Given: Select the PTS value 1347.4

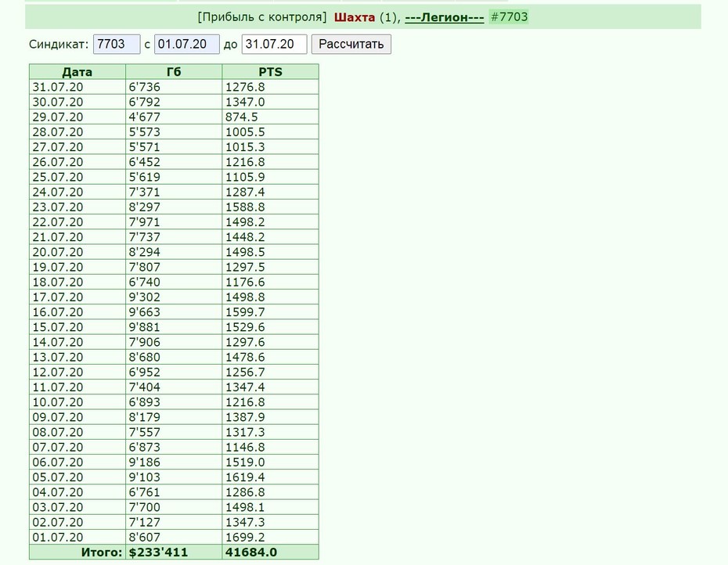Looking at the screenshot, I should 245,387.
